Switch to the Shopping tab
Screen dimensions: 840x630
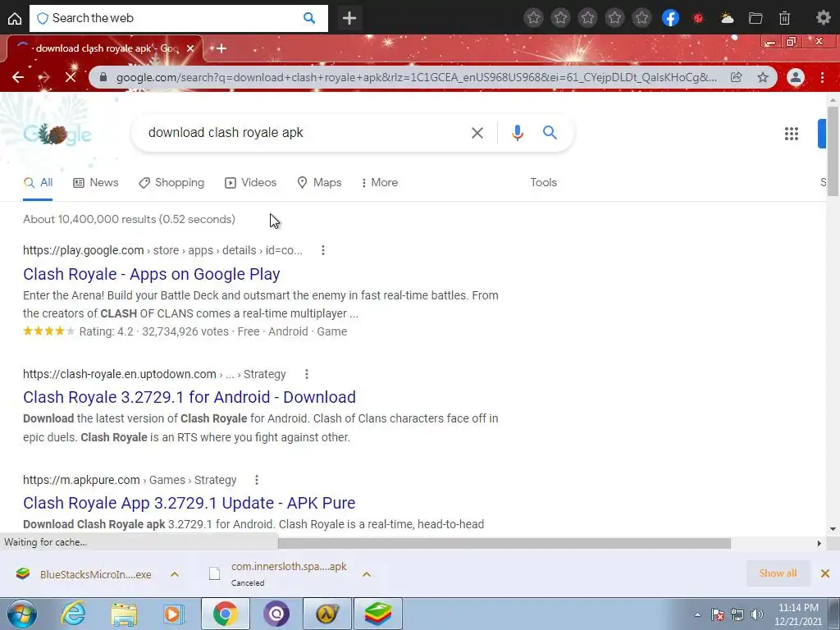(x=171, y=183)
